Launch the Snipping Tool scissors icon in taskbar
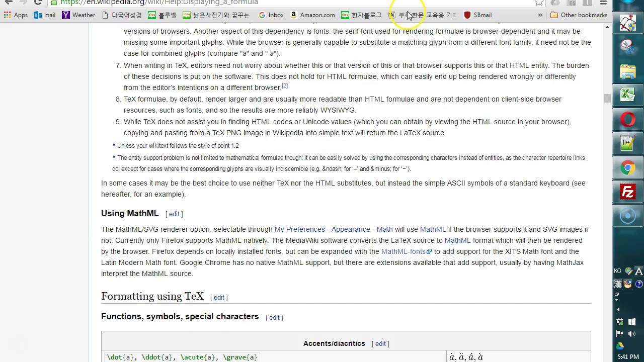The height and width of the screenshot is (362, 644). pos(628,47)
